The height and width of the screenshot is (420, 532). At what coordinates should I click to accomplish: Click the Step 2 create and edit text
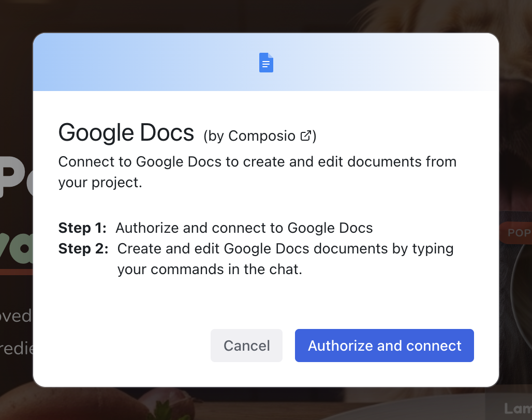click(x=285, y=249)
